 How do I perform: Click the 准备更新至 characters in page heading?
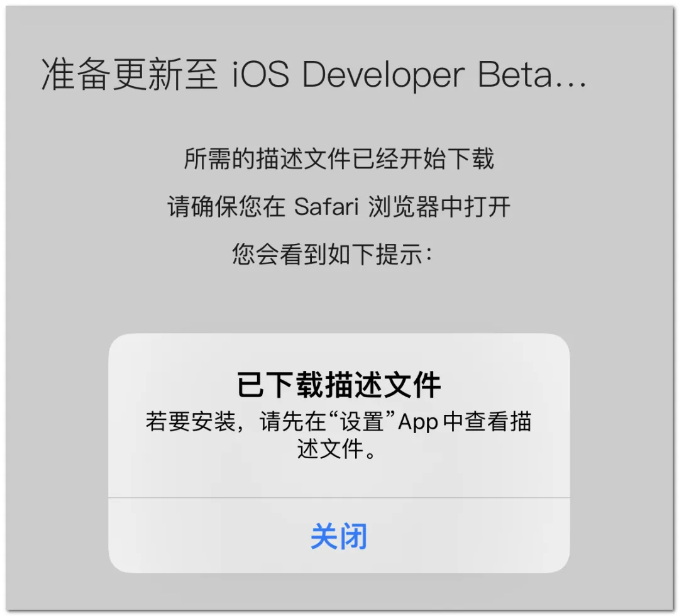129,74
